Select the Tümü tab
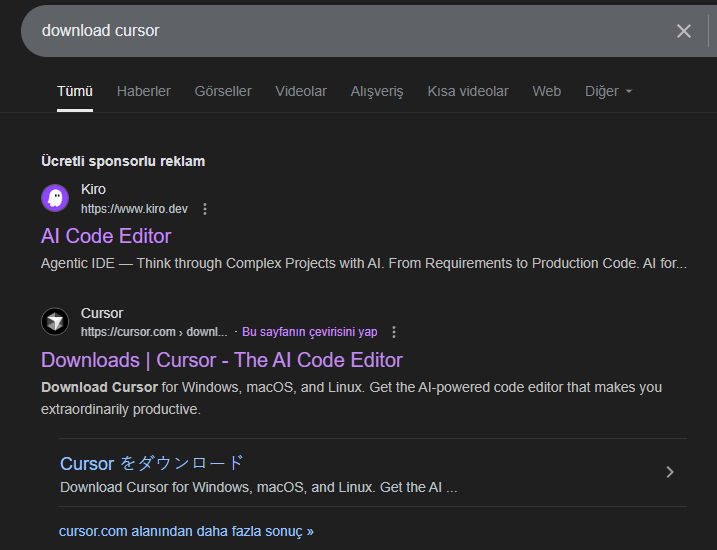The height and width of the screenshot is (550, 717). click(75, 91)
